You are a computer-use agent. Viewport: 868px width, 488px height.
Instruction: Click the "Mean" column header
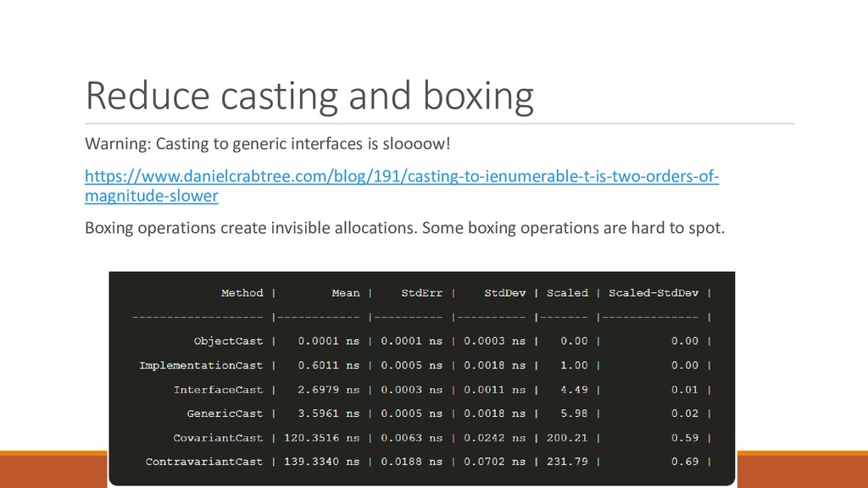coord(346,292)
